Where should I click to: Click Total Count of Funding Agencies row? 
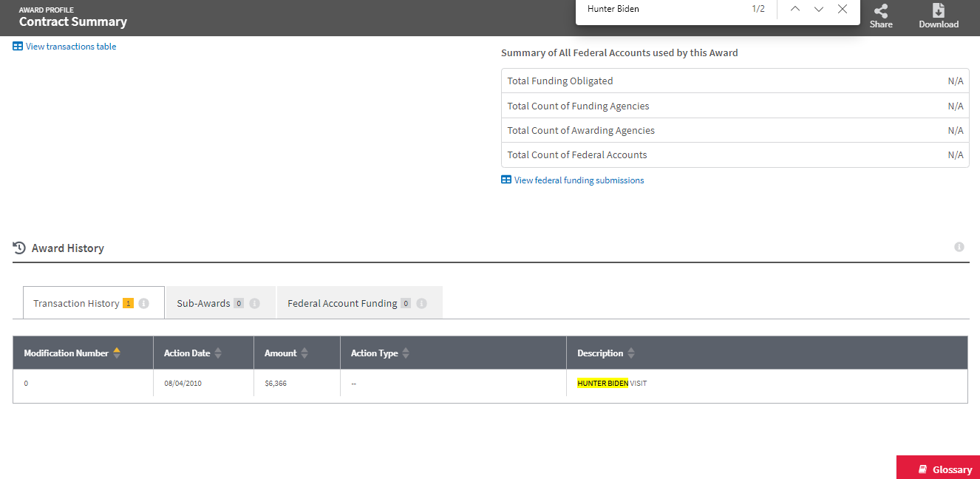(735, 106)
